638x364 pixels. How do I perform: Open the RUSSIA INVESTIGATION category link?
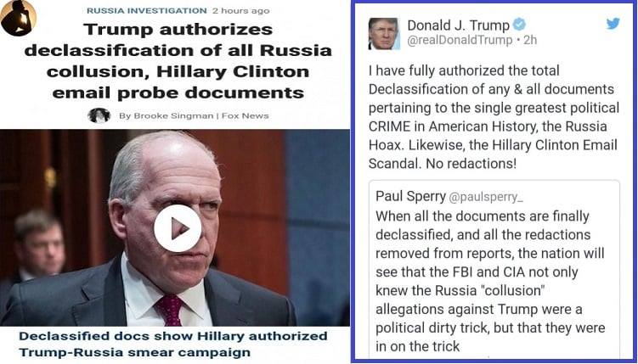[x=147, y=11]
